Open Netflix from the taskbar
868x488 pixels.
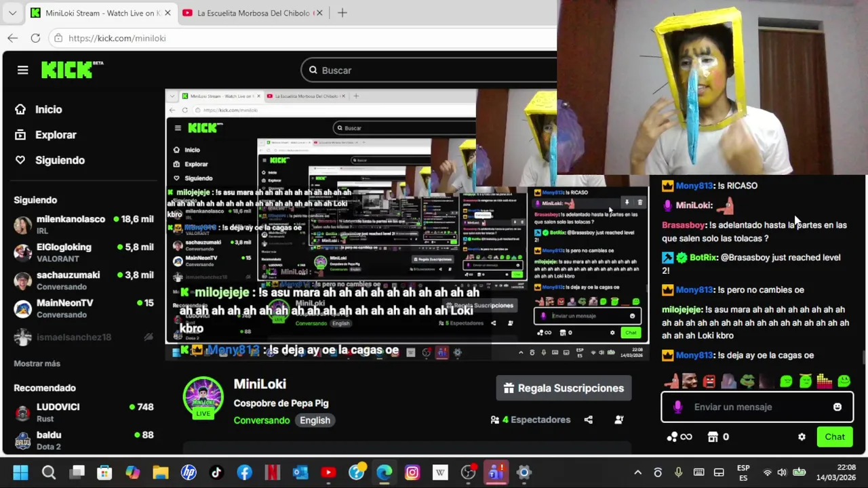click(273, 472)
